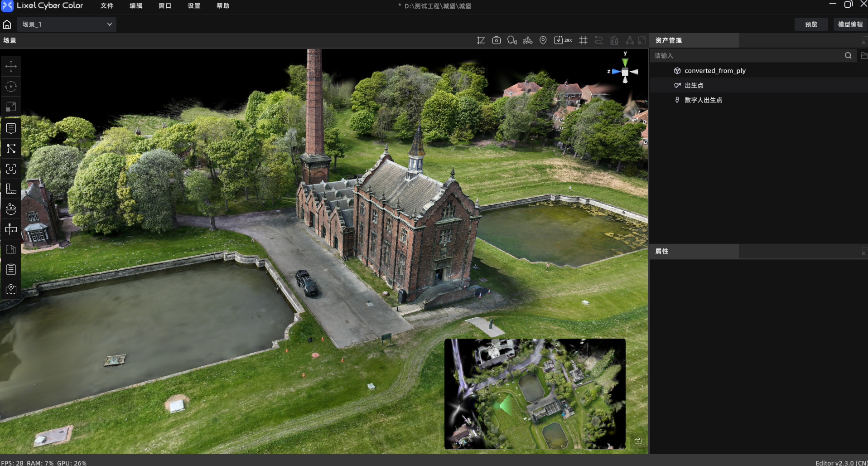Open the L-shaped ruler measure tool

[11, 189]
